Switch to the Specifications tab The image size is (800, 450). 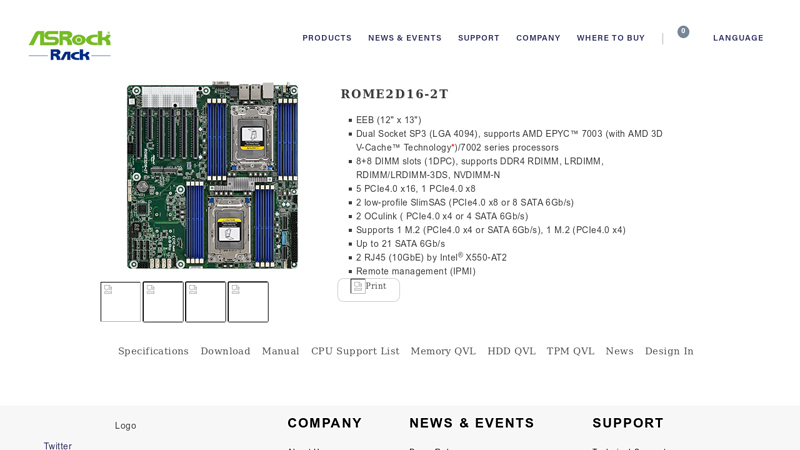click(153, 351)
